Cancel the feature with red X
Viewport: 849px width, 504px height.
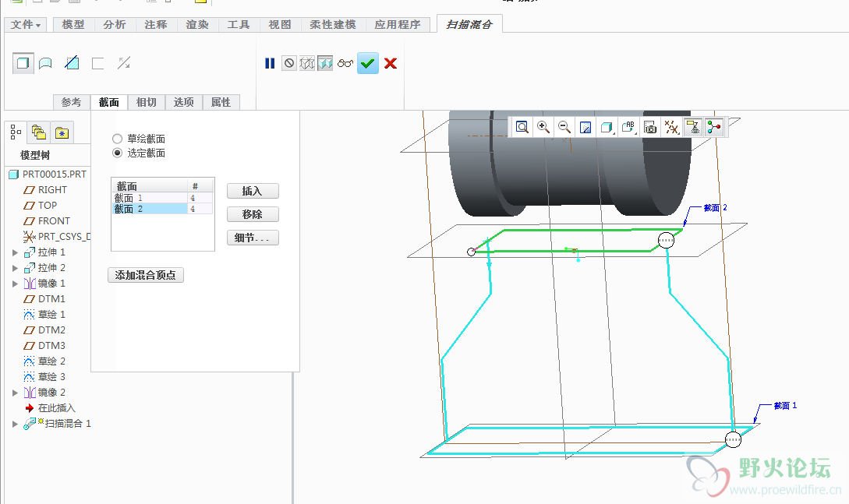391,63
